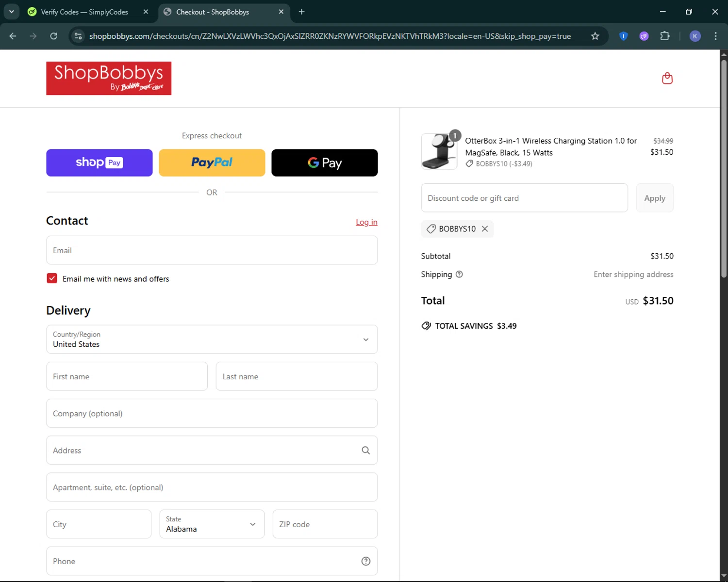Focus the Company (optional) field

pyautogui.click(x=212, y=413)
